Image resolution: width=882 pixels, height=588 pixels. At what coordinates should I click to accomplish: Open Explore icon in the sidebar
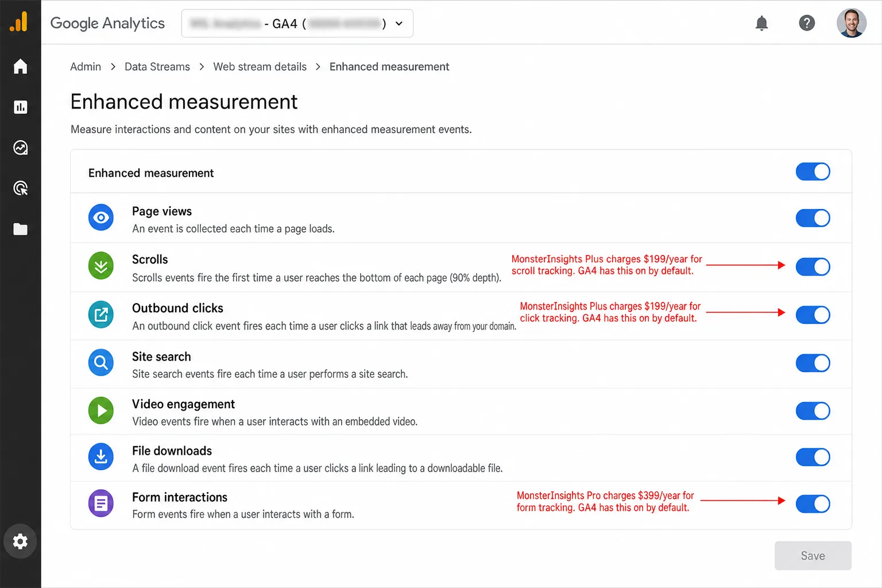pyautogui.click(x=20, y=148)
